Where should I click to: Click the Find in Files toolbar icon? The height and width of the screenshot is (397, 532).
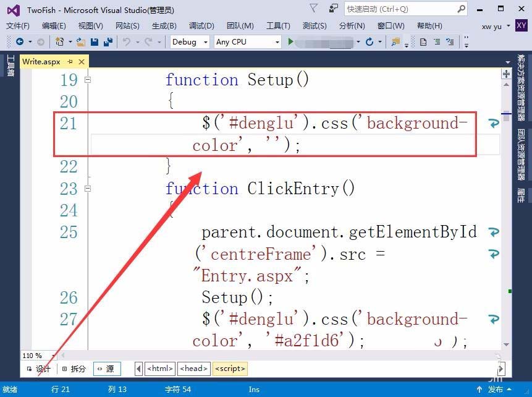[x=394, y=43]
